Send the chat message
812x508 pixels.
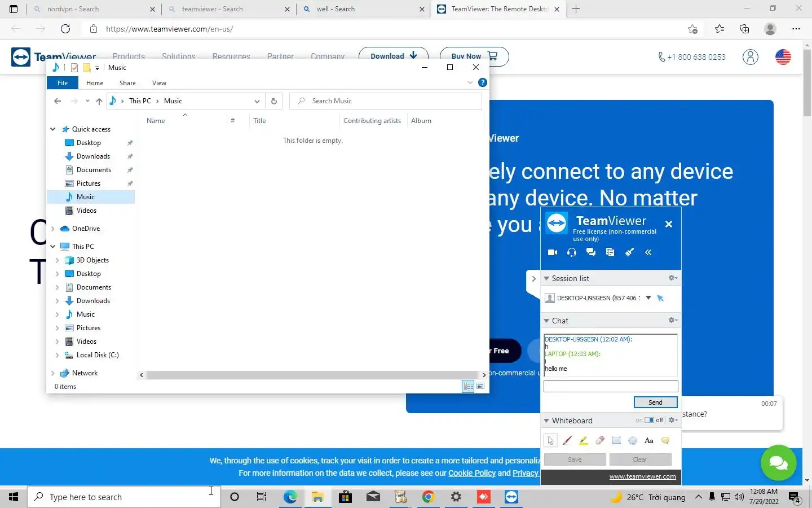pyautogui.click(x=655, y=402)
